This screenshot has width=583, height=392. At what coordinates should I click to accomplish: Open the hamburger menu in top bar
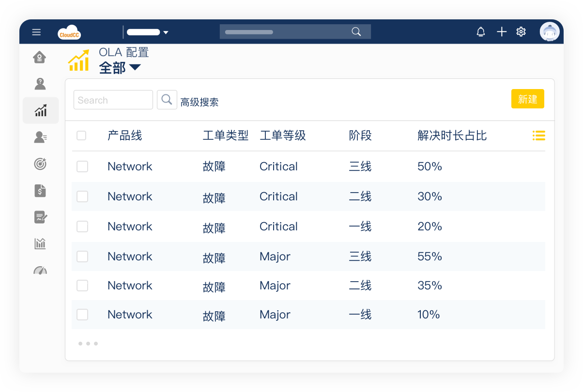pos(36,32)
